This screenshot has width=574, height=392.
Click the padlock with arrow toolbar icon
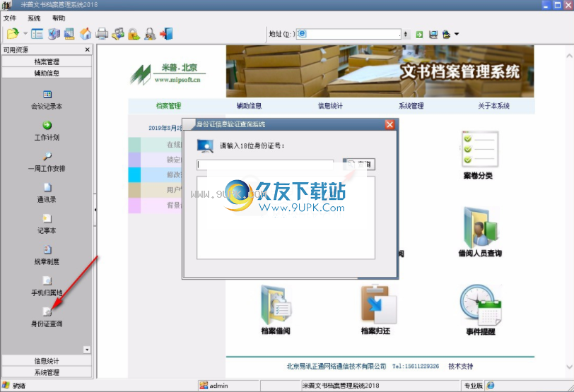pyautogui.click(x=134, y=34)
